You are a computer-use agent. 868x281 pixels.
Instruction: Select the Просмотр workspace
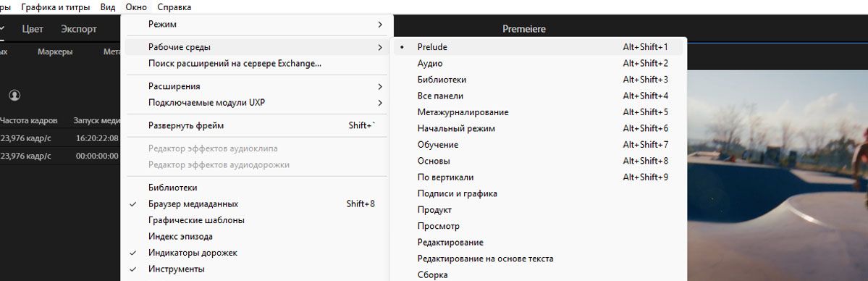538,226
